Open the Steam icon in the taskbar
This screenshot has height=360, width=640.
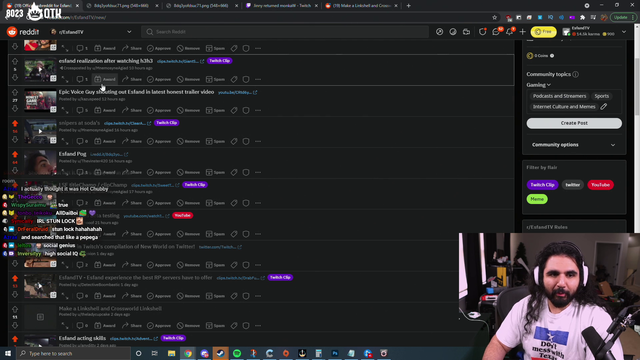click(220, 353)
